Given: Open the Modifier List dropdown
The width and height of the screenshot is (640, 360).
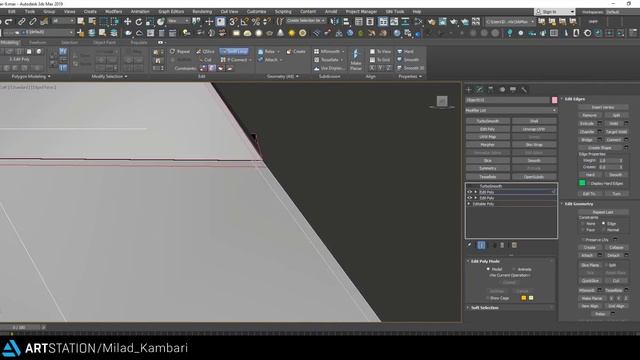Looking at the screenshot, I should coord(511,110).
